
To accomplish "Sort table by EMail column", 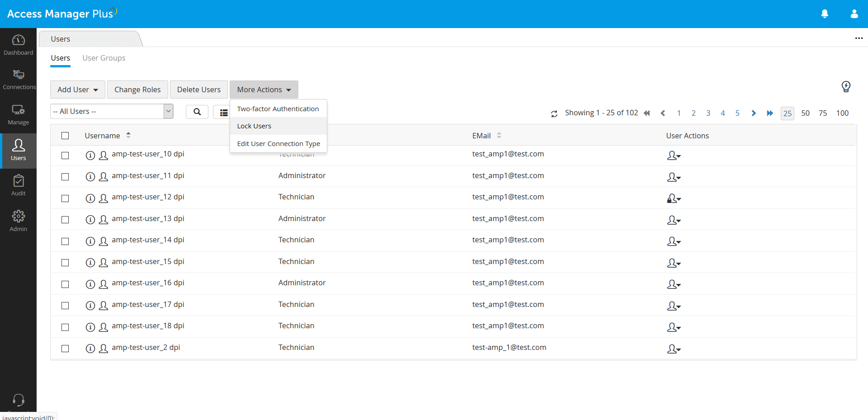I will (x=499, y=135).
